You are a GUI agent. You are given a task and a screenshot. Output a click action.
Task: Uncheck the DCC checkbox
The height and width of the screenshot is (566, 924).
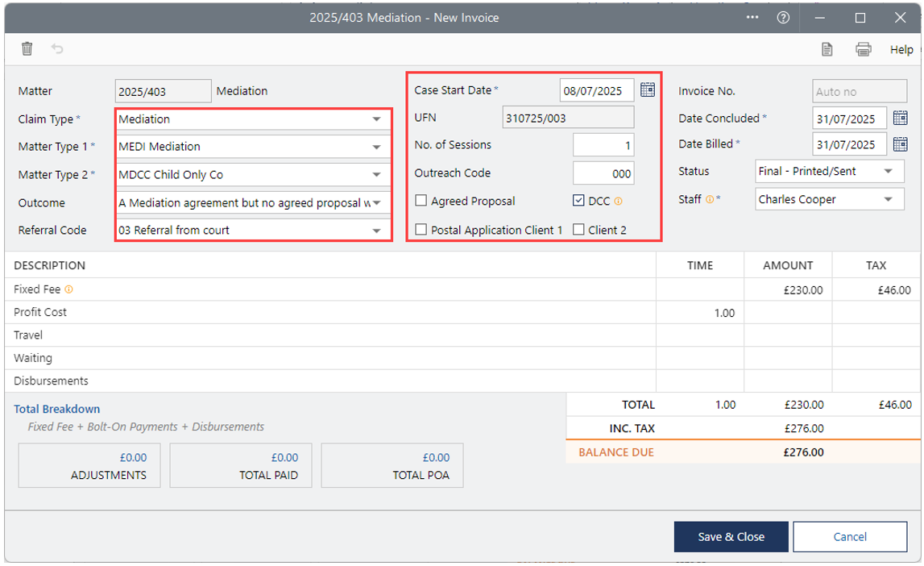point(578,201)
